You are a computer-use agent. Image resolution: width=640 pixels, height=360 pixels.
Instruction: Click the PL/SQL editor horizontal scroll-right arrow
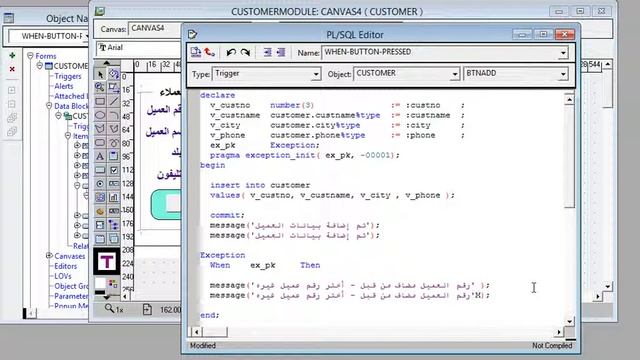point(559,332)
